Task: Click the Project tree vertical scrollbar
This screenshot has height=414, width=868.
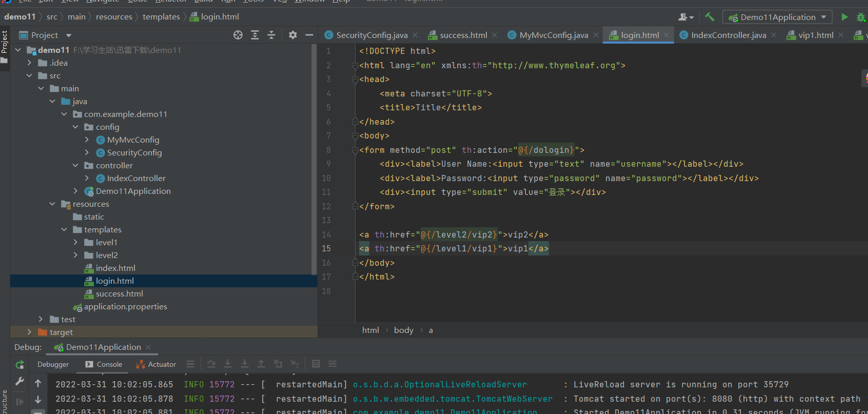Action: [x=314, y=159]
